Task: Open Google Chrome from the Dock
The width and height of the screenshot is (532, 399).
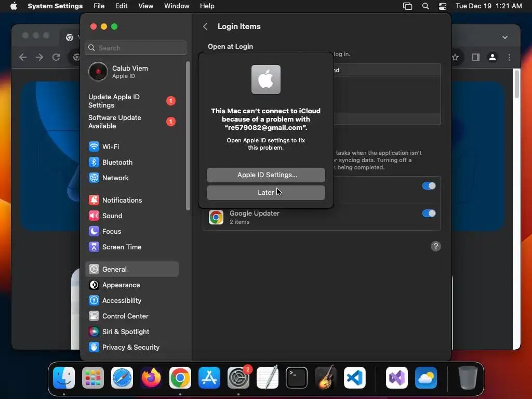Action: [x=180, y=378]
